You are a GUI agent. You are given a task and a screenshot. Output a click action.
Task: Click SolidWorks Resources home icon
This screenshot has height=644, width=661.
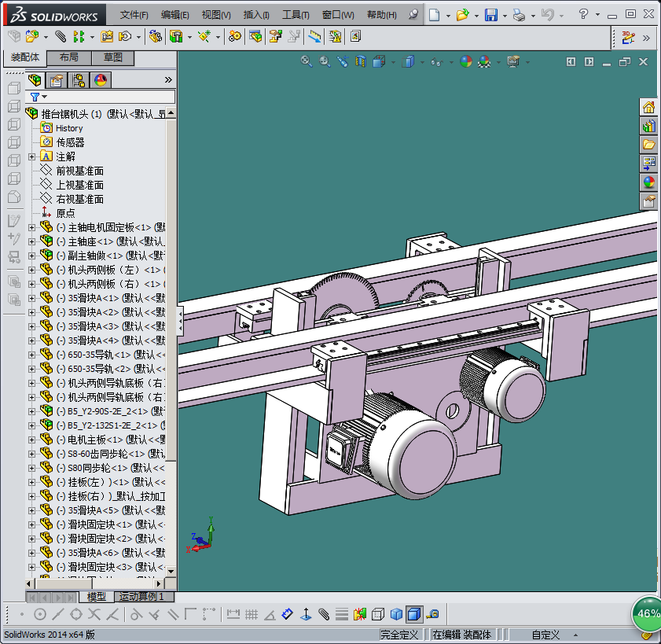click(x=649, y=107)
